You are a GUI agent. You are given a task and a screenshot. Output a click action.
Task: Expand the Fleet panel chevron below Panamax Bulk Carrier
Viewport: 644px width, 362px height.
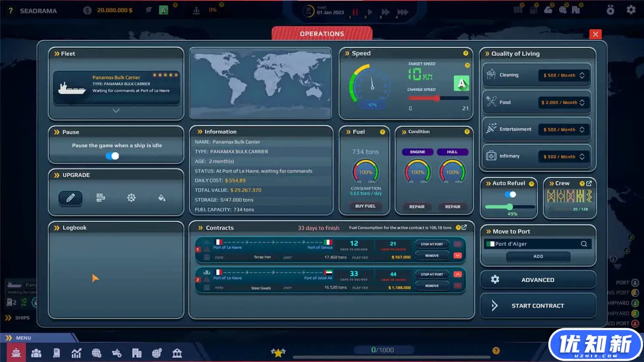(x=115, y=110)
